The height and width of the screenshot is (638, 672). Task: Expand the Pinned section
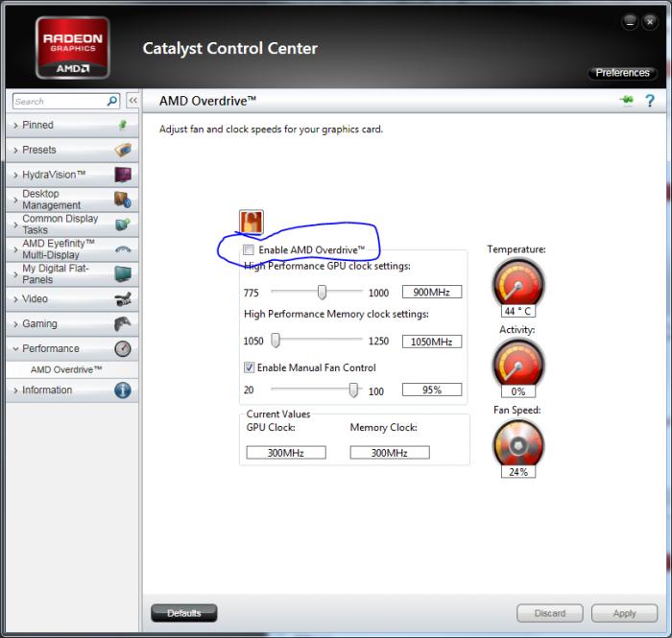point(72,125)
